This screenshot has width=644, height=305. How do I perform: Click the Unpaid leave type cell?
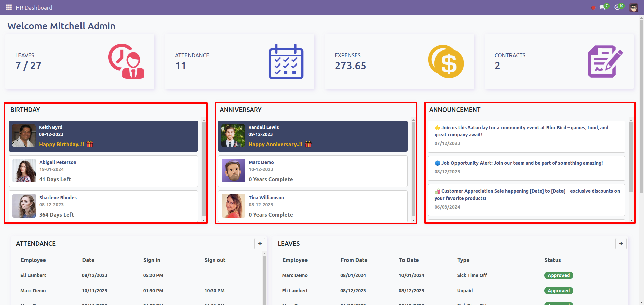pos(465,291)
